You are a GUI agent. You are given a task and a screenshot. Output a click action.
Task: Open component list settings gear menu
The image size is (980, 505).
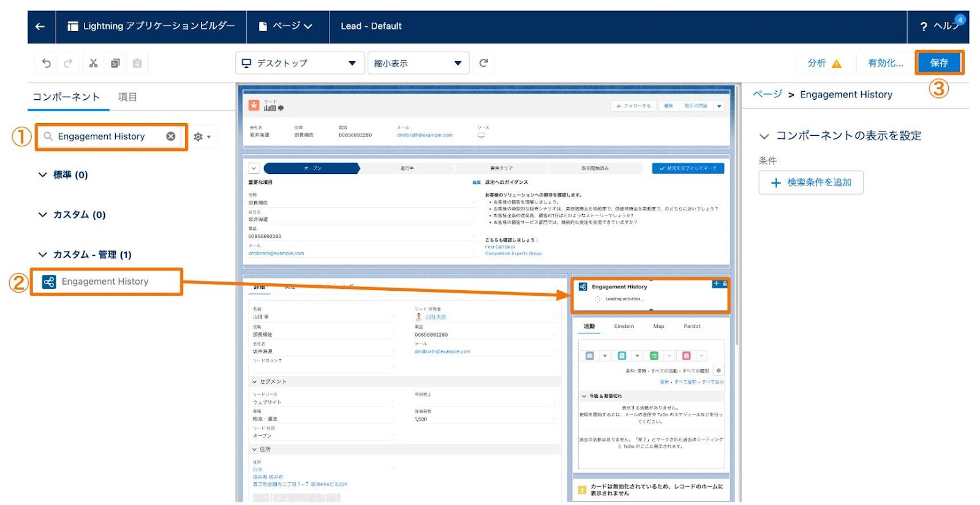tap(202, 137)
